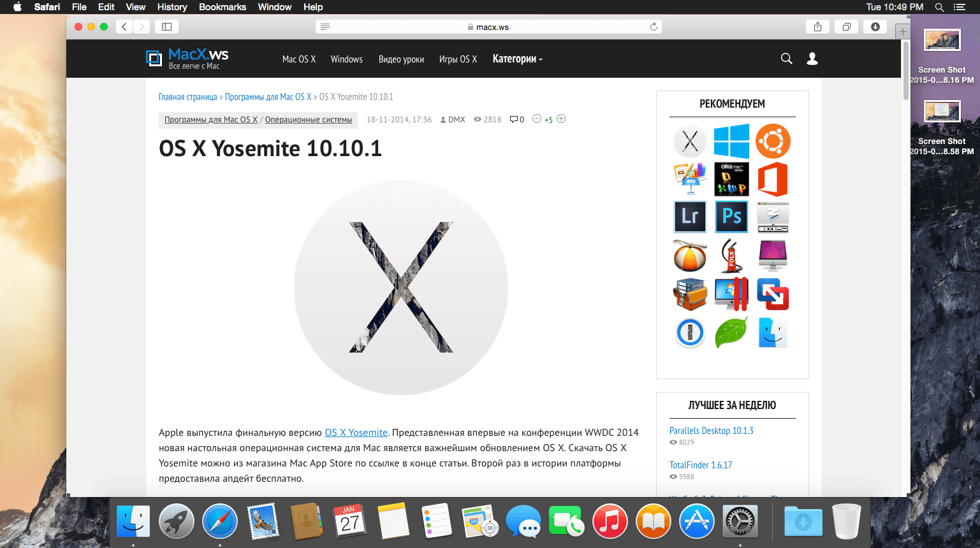Open the Office Mac 2011 box icon

pyautogui.click(x=731, y=179)
